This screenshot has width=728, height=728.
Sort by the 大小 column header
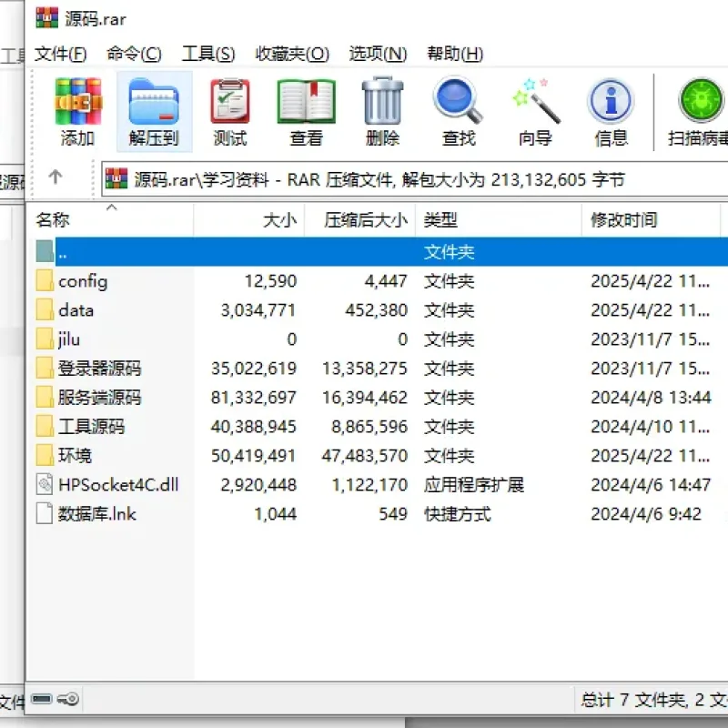[x=249, y=219]
